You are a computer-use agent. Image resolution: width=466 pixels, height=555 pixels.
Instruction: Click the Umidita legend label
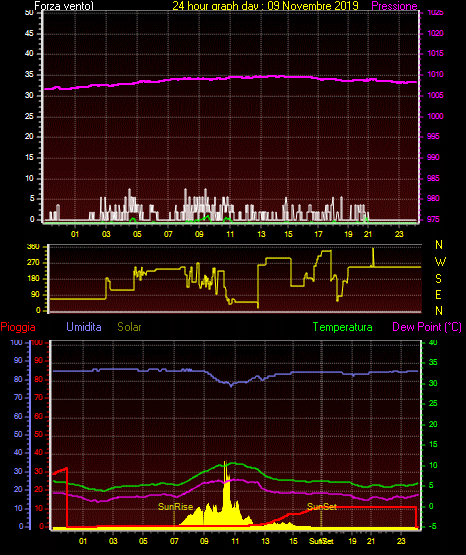pos(84,327)
